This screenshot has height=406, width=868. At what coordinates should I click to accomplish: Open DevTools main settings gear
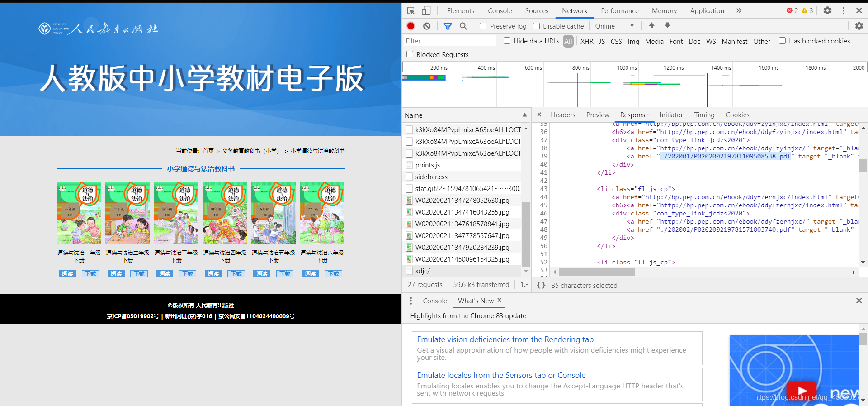[827, 10]
